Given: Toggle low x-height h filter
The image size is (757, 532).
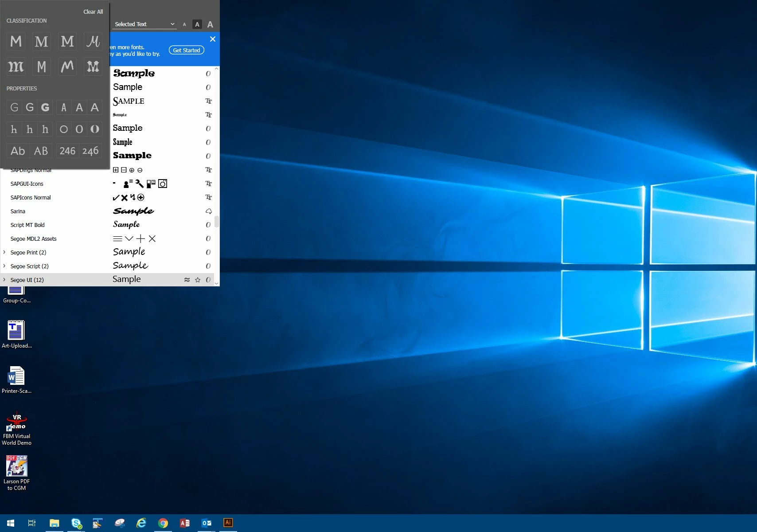Looking at the screenshot, I should coord(14,129).
